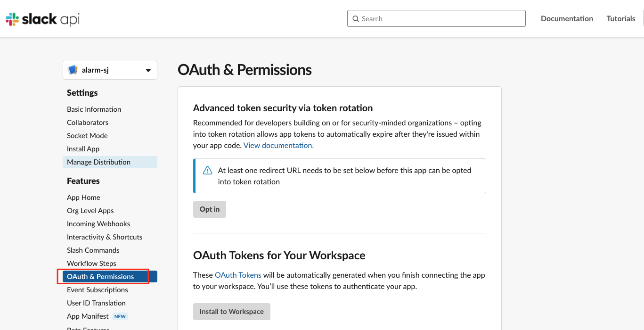Go to Basic Information settings
Screen dimensions: 644x330
(x=94, y=109)
